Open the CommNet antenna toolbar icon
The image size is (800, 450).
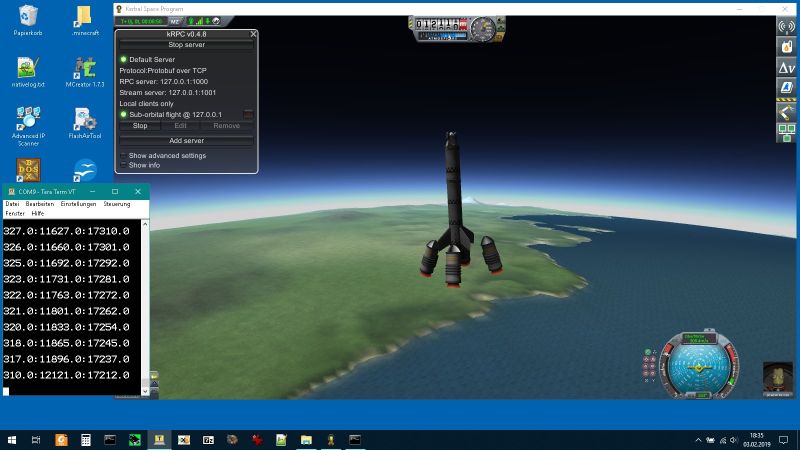point(786,26)
